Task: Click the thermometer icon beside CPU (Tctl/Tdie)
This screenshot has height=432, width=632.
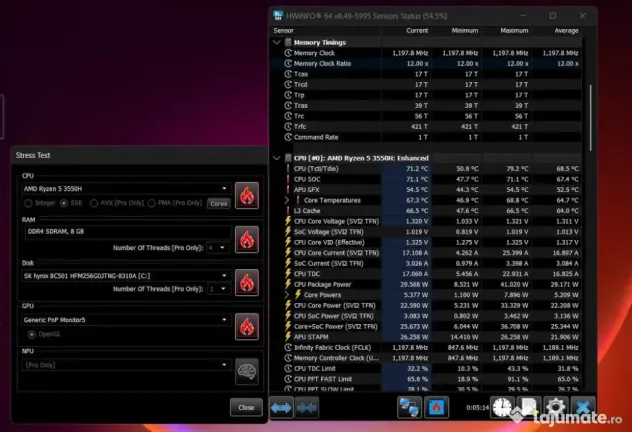Action: tap(288, 168)
